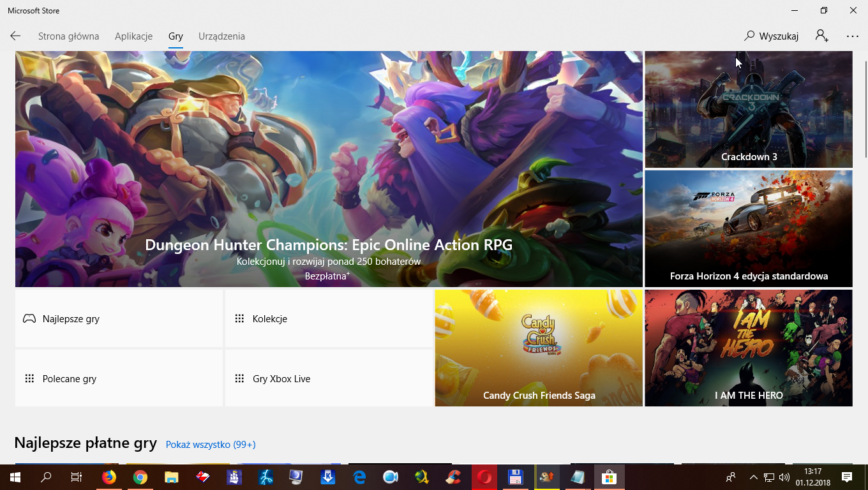
Task: Open the People icon in the taskbar
Action: (731, 477)
